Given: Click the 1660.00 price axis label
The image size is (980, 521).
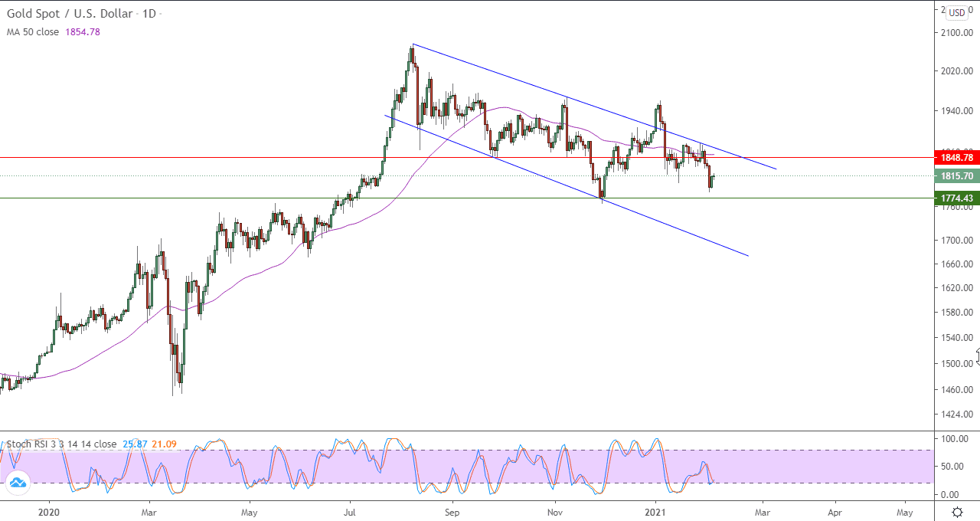Looking at the screenshot, I should pos(957,264).
